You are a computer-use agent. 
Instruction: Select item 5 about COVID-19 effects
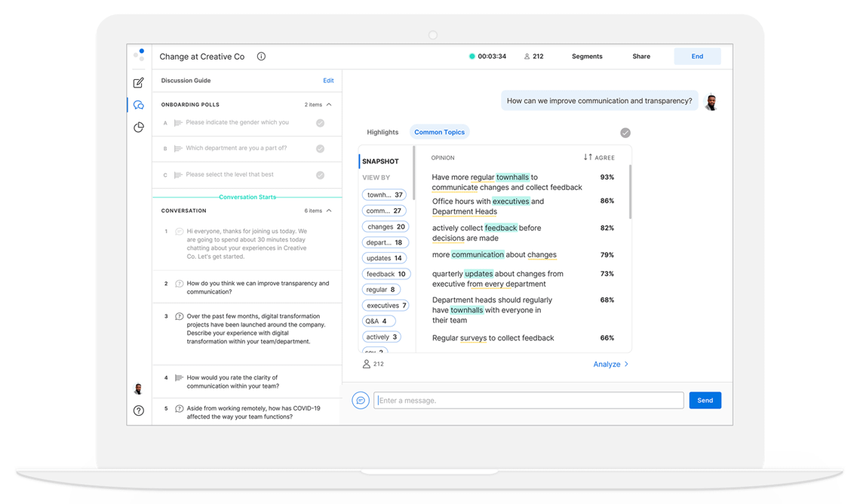pyautogui.click(x=247, y=413)
